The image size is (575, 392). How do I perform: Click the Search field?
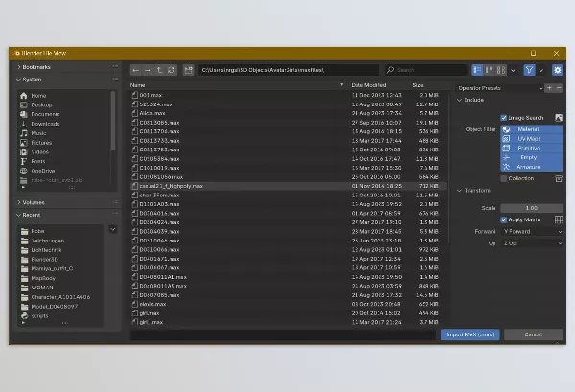click(425, 70)
